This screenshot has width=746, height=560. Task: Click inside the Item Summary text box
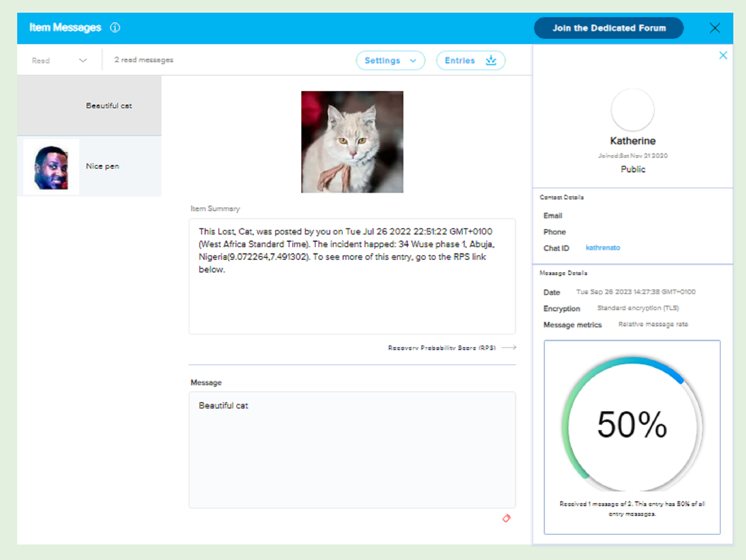point(352,276)
